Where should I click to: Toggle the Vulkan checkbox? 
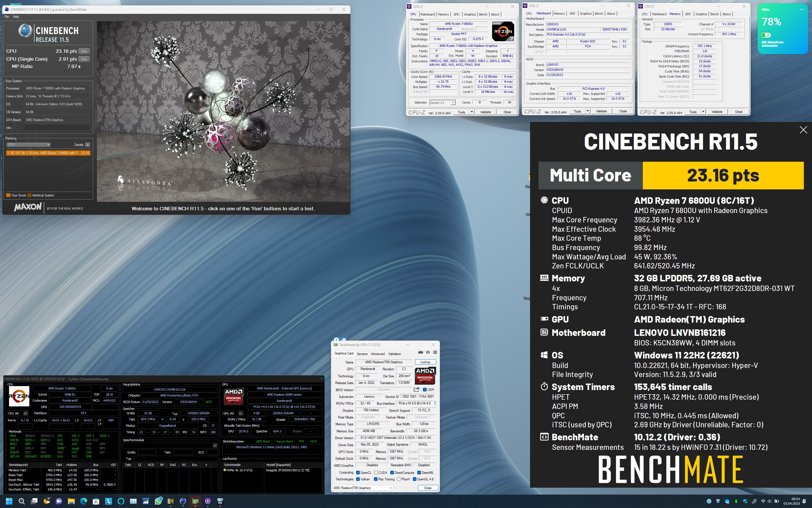pyautogui.click(x=358, y=479)
